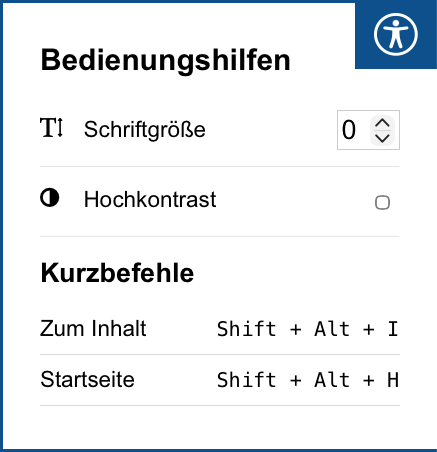
Task: Click the letter I in the Zum Inhalt shortcut
Action: [x=393, y=329]
